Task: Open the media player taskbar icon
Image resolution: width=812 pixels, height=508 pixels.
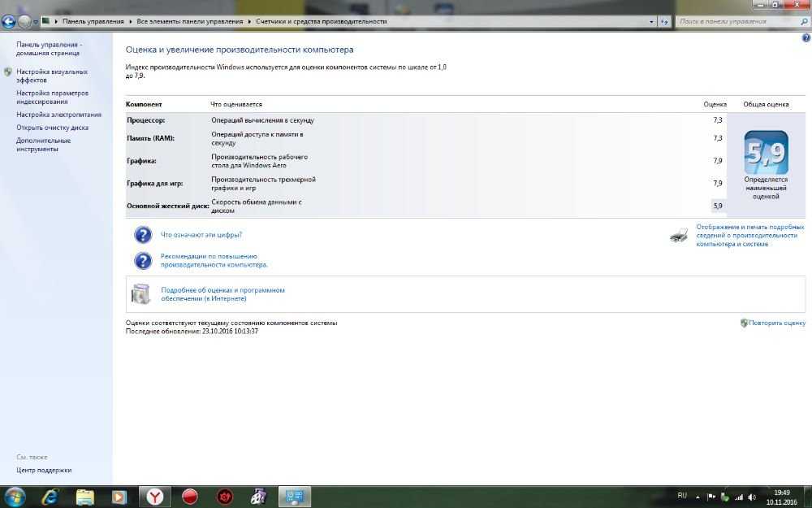Action: pyautogui.click(x=119, y=497)
